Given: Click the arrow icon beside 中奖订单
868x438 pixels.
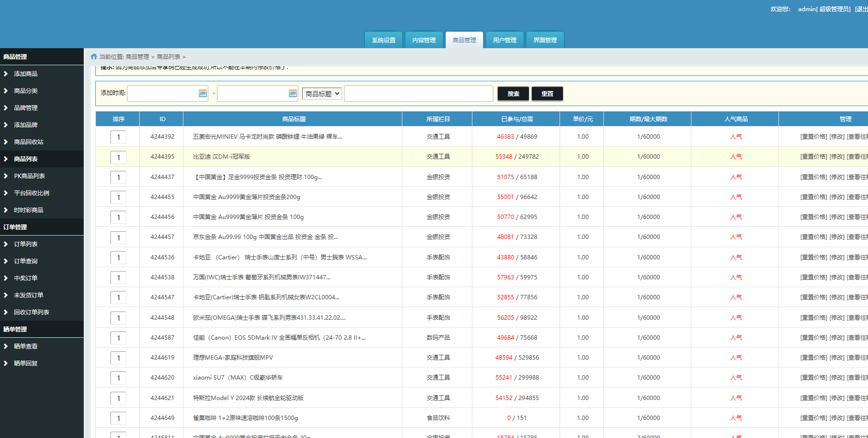Looking at the screenshot, I should tap(6, 278).
